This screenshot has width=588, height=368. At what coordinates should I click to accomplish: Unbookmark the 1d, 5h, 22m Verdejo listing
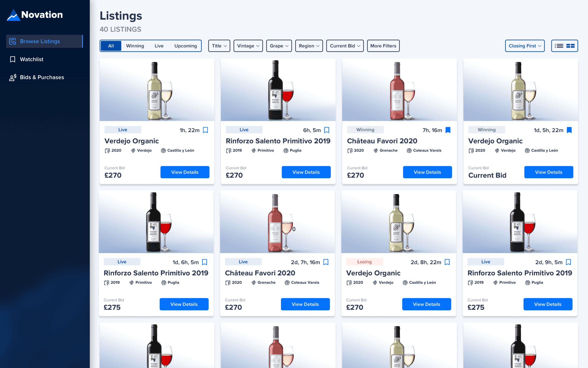pos(569,130)
